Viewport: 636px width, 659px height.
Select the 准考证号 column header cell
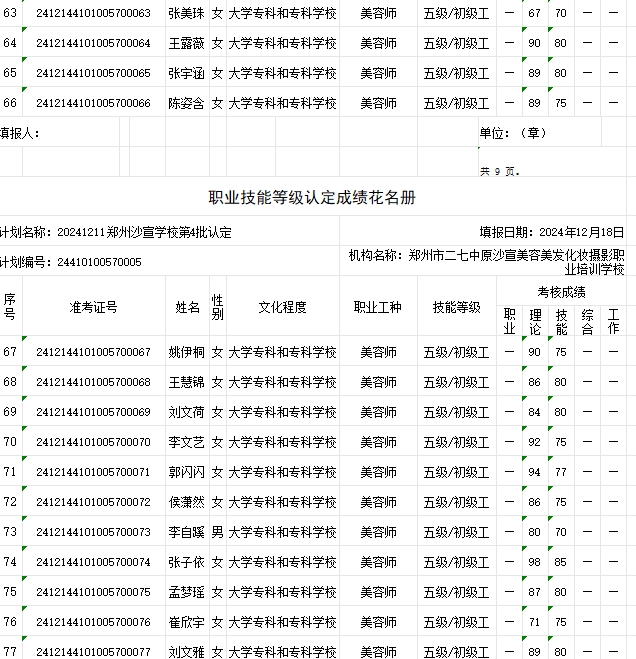[x=93, y=307]
